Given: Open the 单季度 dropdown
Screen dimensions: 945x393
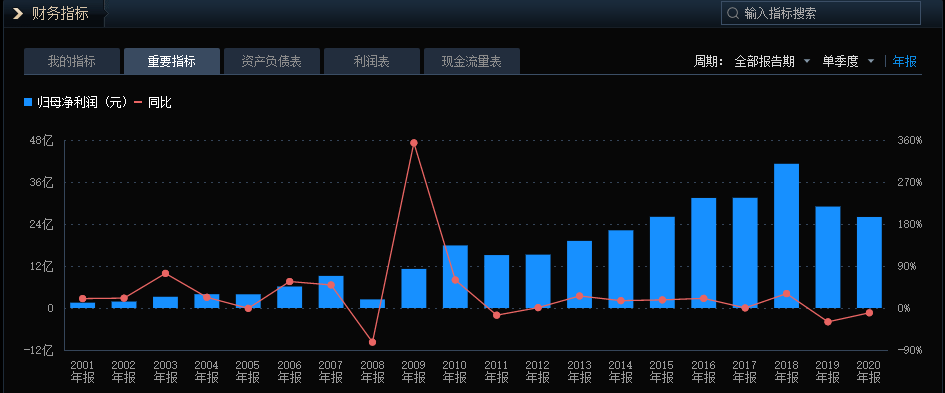Looking at the screenshot, I should (849, 61).
